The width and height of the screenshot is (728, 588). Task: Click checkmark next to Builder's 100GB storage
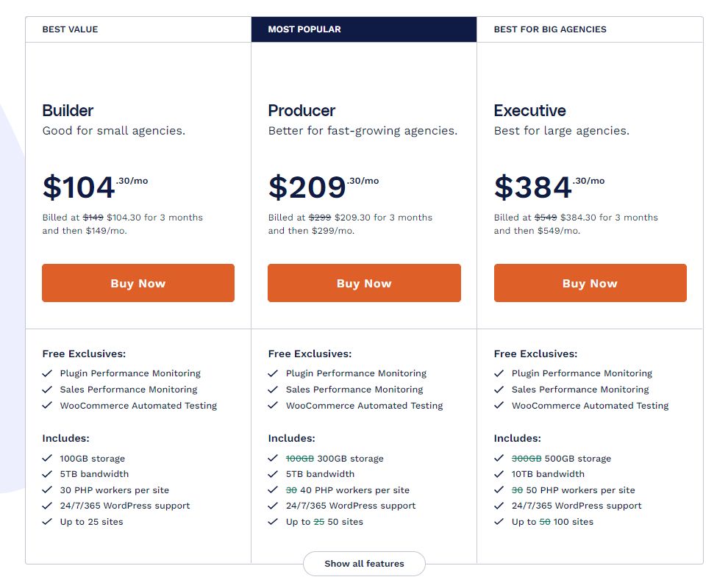[x=47, y=459]
